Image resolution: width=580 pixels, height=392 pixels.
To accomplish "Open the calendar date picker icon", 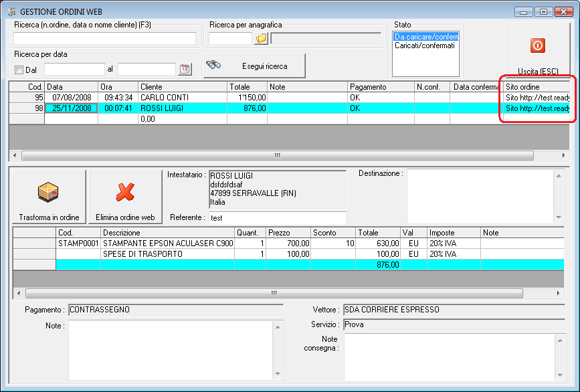I will (185, 69).
